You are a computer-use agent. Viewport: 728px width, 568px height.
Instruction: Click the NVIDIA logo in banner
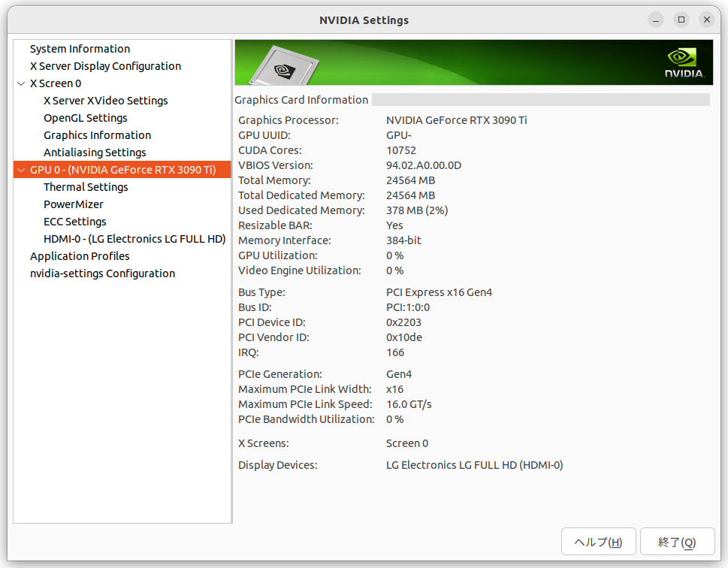click(684, 62)
